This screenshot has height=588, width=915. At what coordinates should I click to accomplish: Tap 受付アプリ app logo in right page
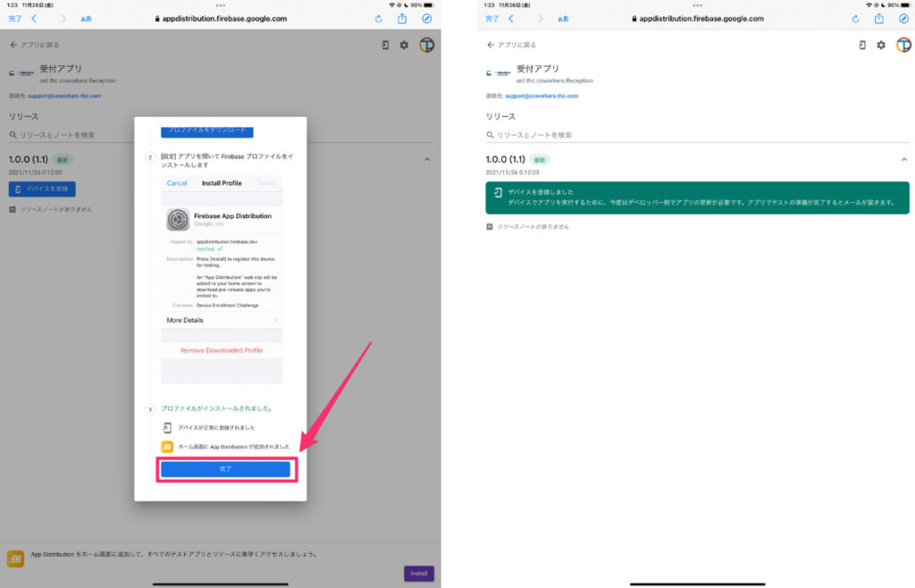(x=498, y=73)
